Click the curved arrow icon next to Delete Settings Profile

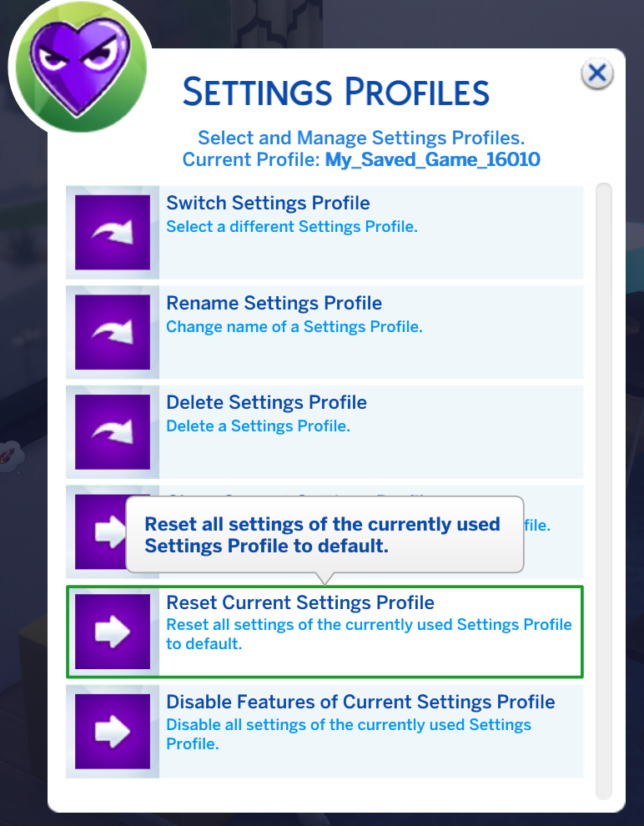112,432
